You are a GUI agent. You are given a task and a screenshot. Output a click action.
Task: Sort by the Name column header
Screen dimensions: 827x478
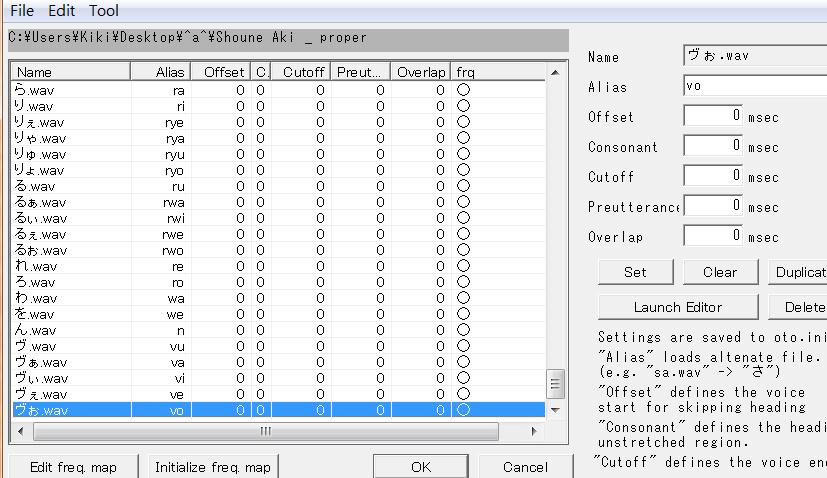[71, 72]
